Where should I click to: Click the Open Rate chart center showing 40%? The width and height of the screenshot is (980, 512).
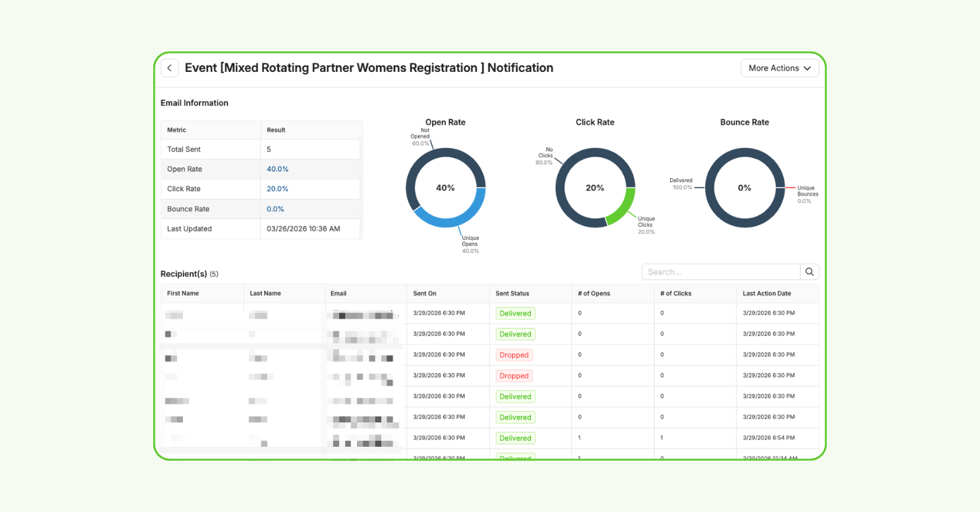(445, 187)
